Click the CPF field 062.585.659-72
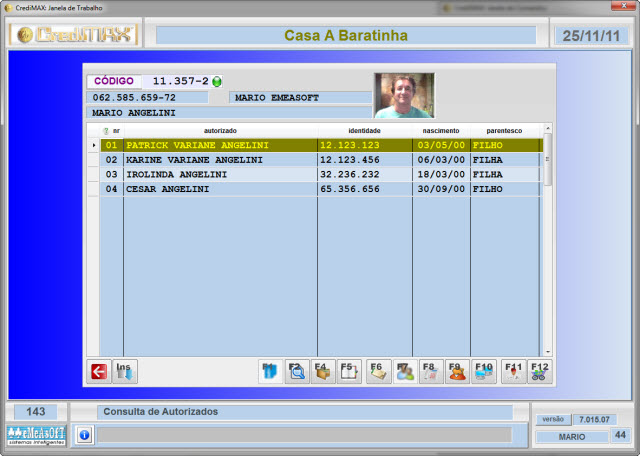The image size is (640, 456). pos(147,98)
